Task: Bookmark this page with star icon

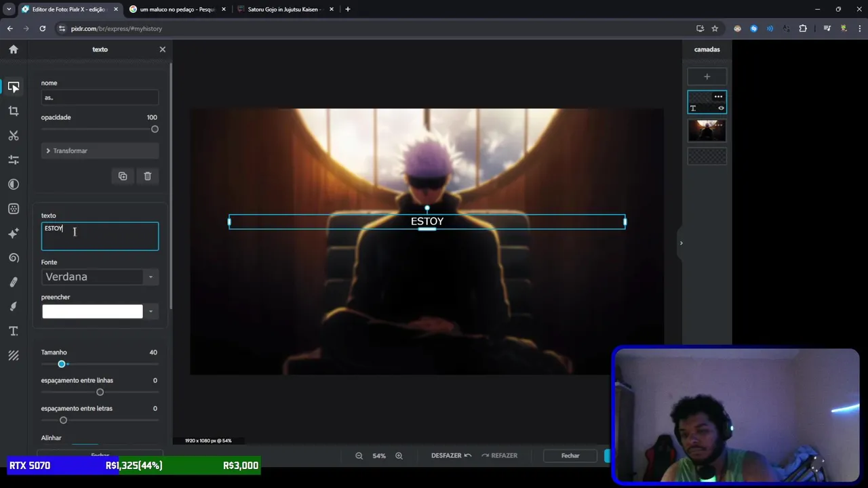Action: (715, 28)
